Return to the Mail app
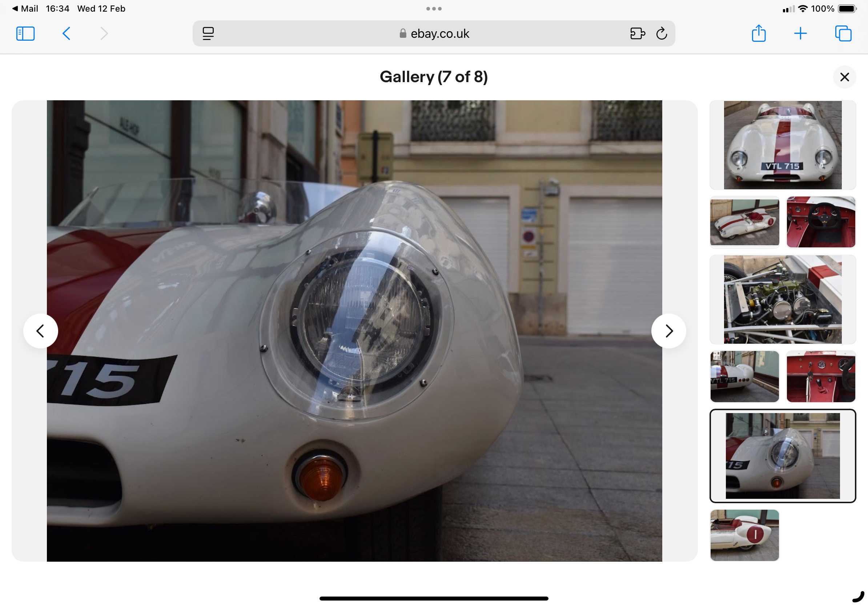868x606 pixels. pos(25,9)
